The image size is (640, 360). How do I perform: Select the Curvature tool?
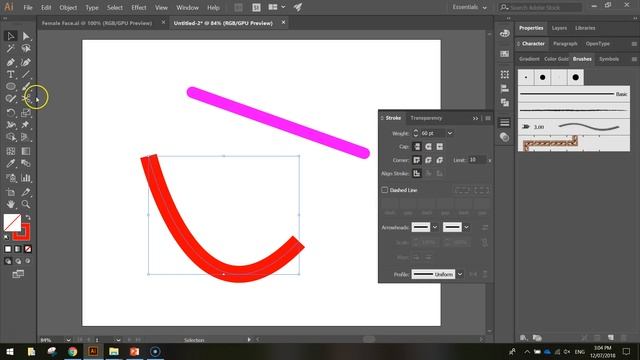click(26, 62)
